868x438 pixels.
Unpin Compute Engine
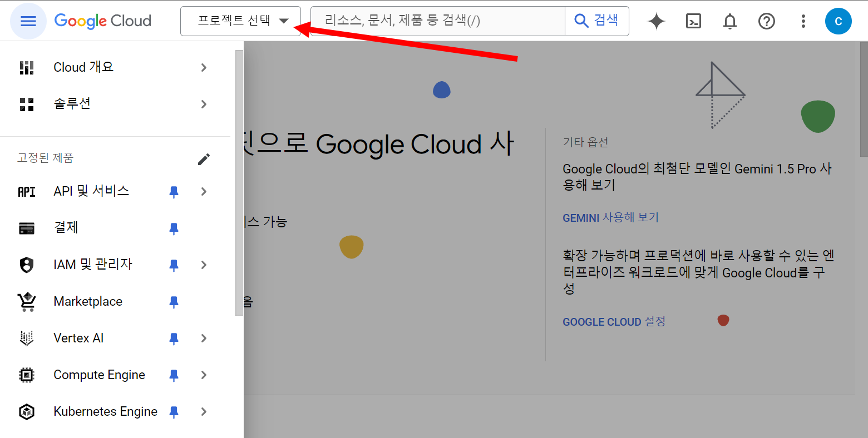(174, 375)
